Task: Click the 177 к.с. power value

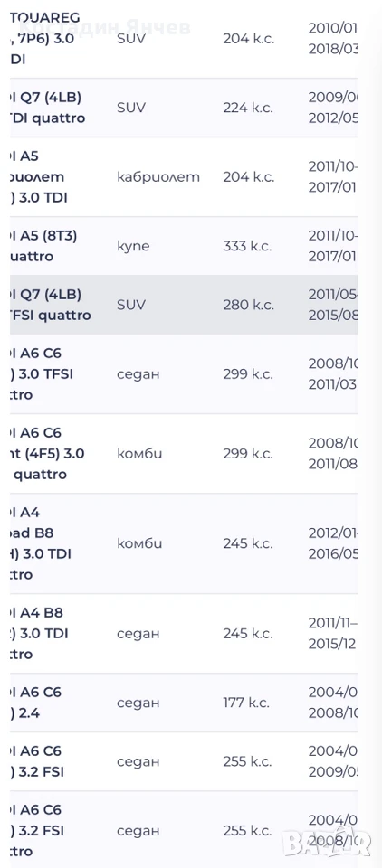Action: [x=247, y=703]
